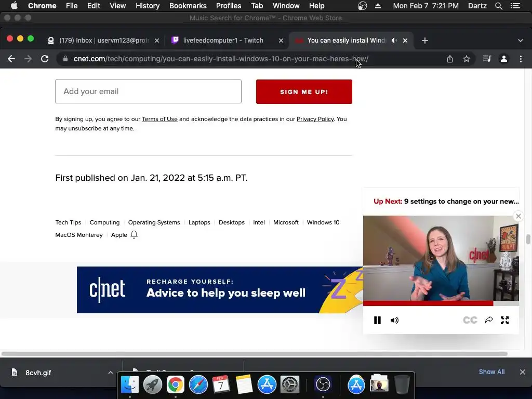Open Finder from the Dock
Screen dimensions: 532x399
click(x=130, y=385)
